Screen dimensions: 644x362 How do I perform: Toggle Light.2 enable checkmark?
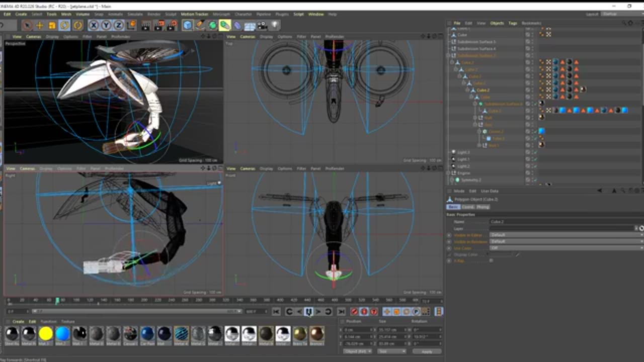point(535,166)
